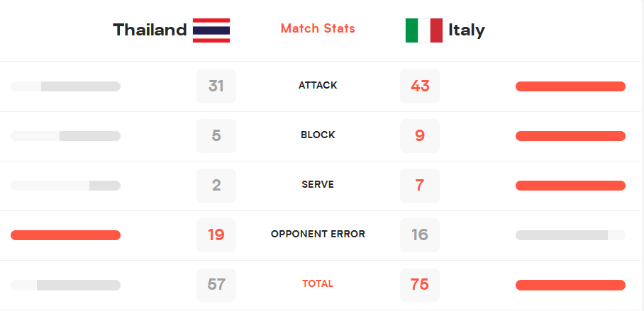Click Italy's block score box showing 9
Viewport: 644px width, 311px height.
click(420, 136)
